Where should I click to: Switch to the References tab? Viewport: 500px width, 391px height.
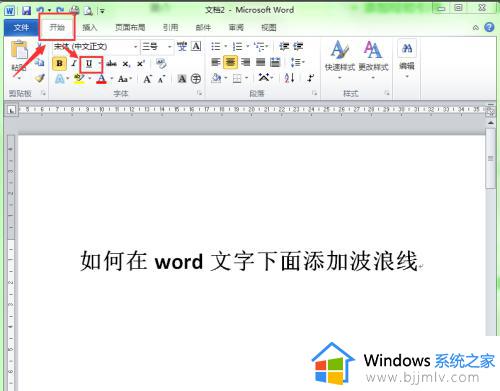pos(170,27)
